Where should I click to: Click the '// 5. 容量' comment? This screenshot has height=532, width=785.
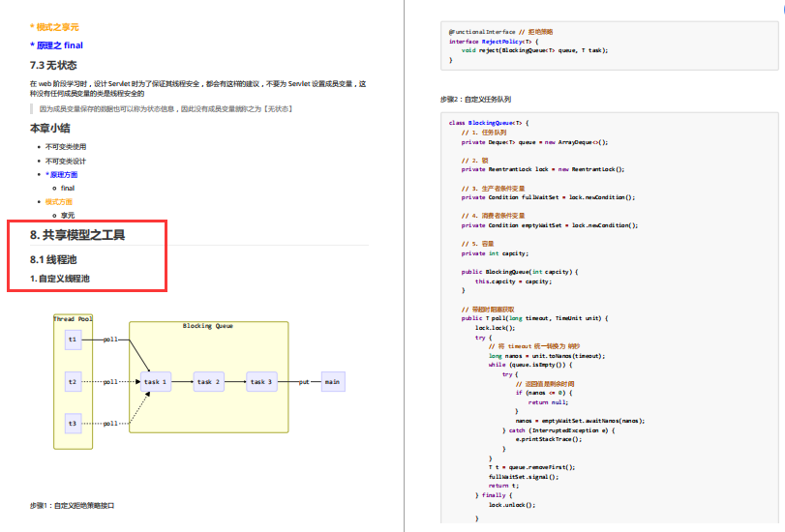[x=477, y=244]
